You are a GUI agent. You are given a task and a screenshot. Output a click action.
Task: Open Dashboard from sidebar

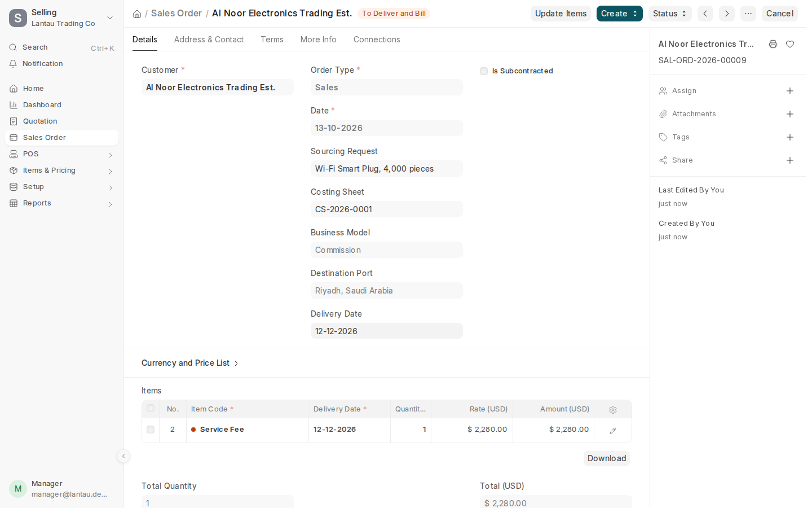click(x=62, y=105)
